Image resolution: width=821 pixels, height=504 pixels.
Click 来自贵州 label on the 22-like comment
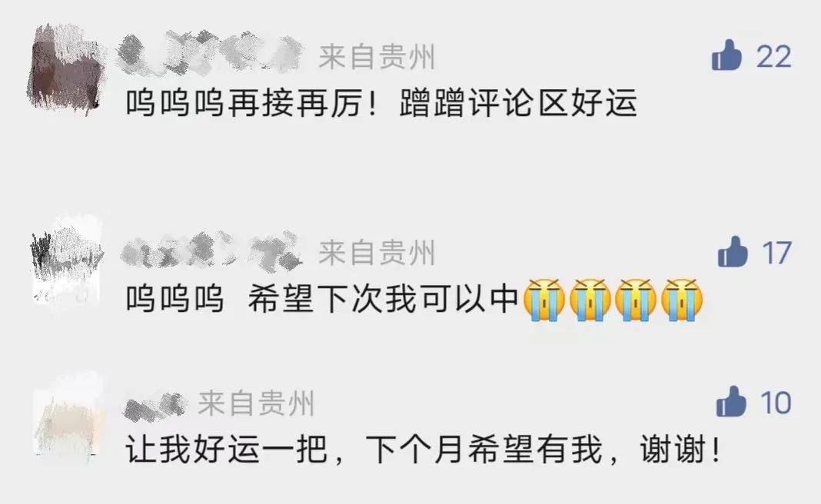(x=377, y=57)
